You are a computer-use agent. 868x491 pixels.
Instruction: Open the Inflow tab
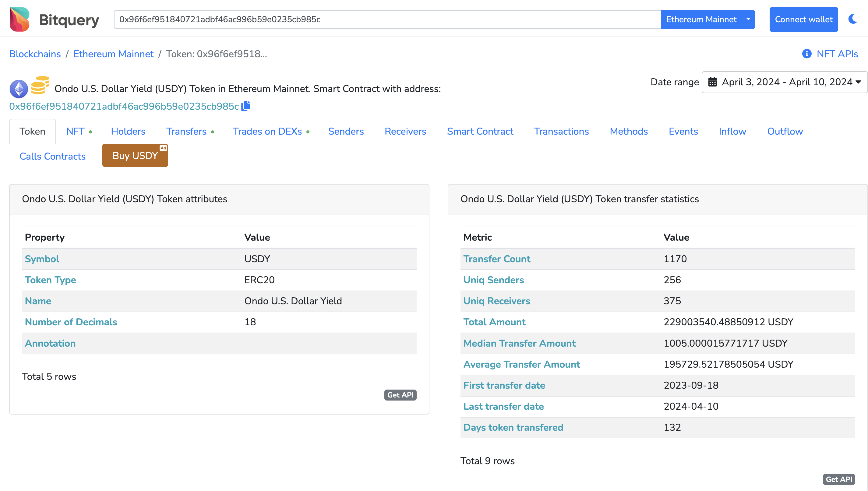click(x=732, y=131)
